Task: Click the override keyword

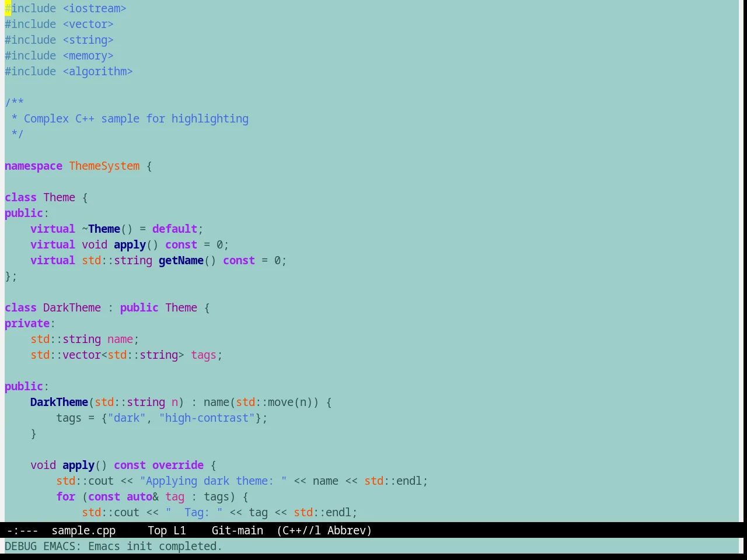Action: (x=178, y=465)
